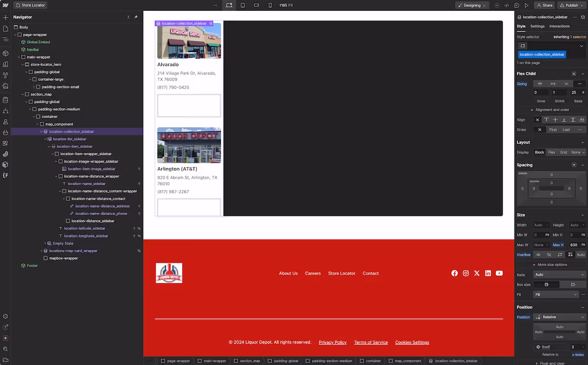This screenshot has width=588, height=365.
Task: Click the Publish button
Action: [571, 5]
